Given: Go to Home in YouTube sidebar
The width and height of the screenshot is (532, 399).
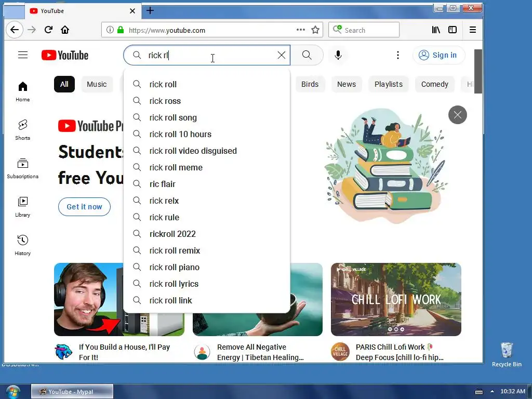Looking at the screenshot, I should (x=23, y=91).
